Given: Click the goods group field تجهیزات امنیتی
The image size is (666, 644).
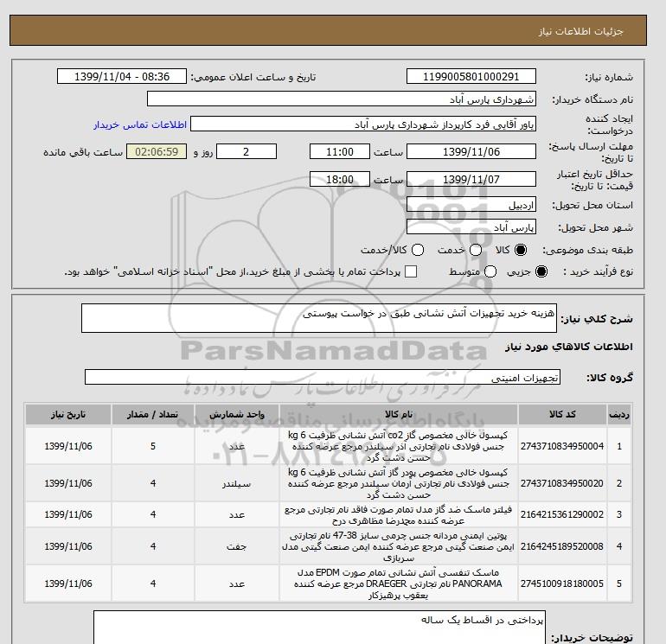Looking at the screenshot, I should coord(323,377).
